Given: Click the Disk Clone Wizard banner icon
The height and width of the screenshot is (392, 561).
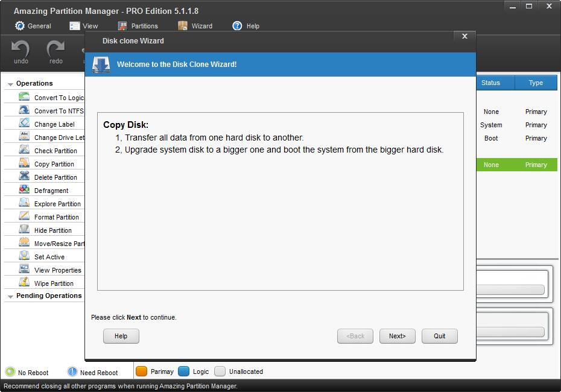Looking at the screenshot, I should click(x=101, y=65).
